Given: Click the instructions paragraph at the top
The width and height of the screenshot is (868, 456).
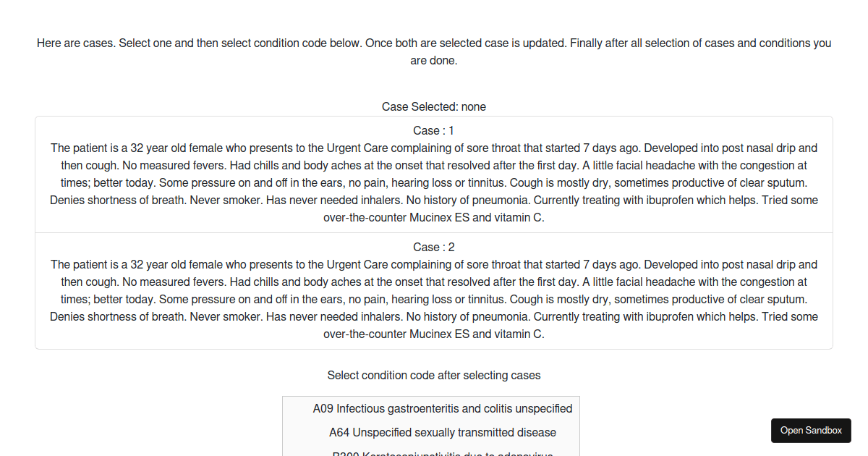Looking at the screenshot, I should (434, 51).
